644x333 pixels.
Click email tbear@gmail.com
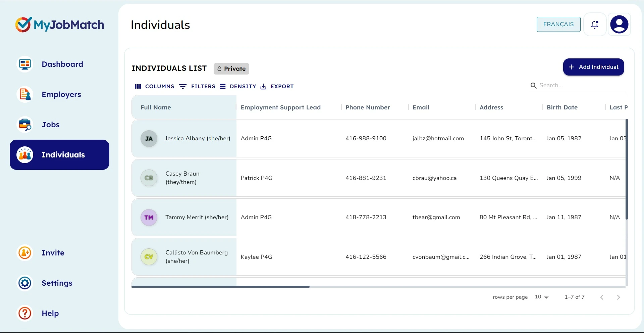436,217
